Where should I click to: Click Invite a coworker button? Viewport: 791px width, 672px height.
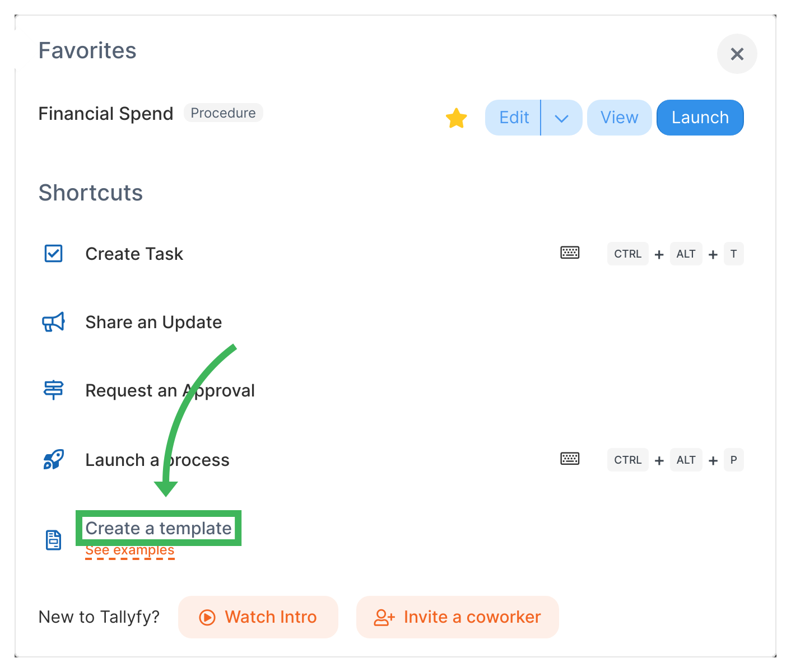coord(458,617)
